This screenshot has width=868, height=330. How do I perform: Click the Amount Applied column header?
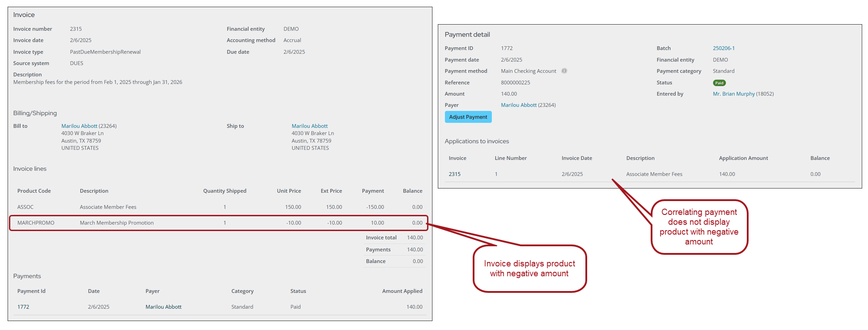pos(402,291)
